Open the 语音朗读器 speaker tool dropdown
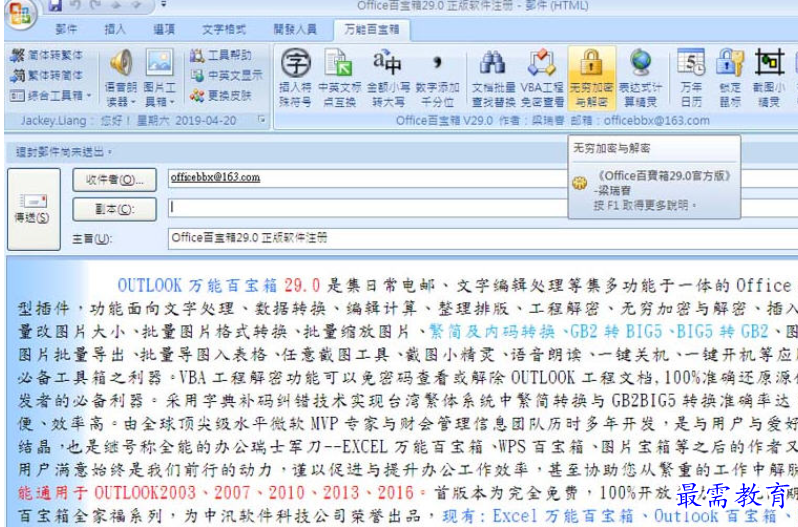 pyautogui.click(x=121, y=77)
